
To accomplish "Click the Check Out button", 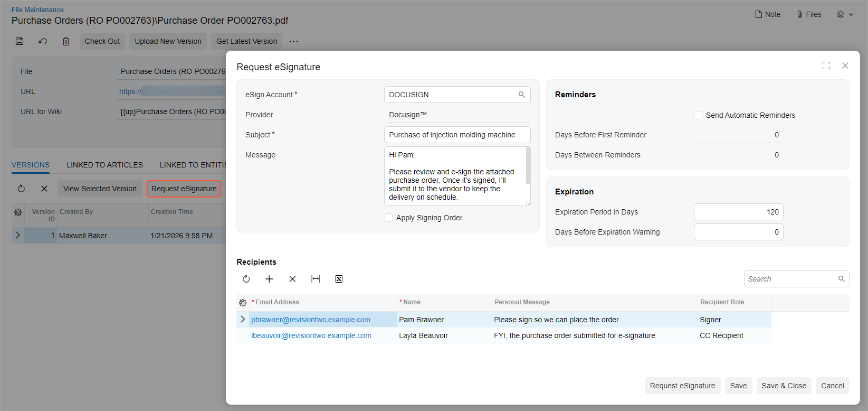I will coord(102,41).
